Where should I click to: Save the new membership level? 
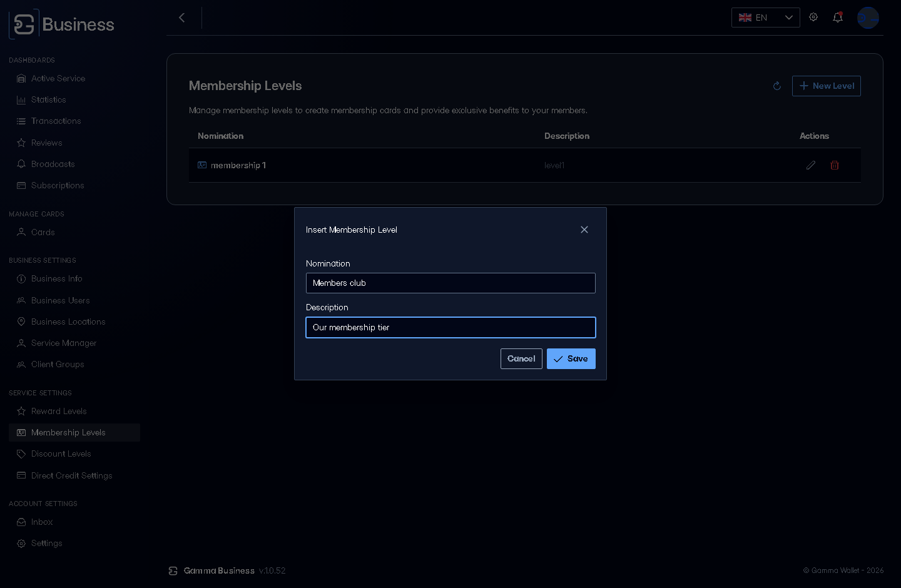pyautogui.click(x=571, y=358)
